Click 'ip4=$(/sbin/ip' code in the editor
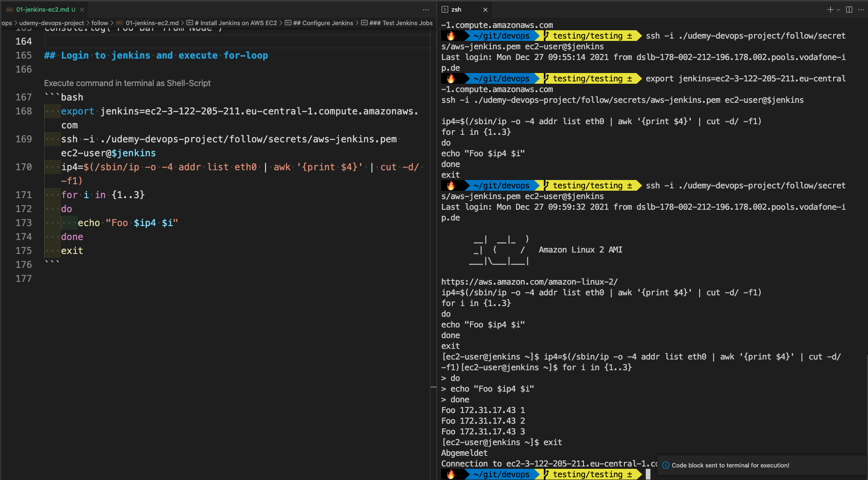Screen dimensions: 868x480 click(x=100, y=167)
